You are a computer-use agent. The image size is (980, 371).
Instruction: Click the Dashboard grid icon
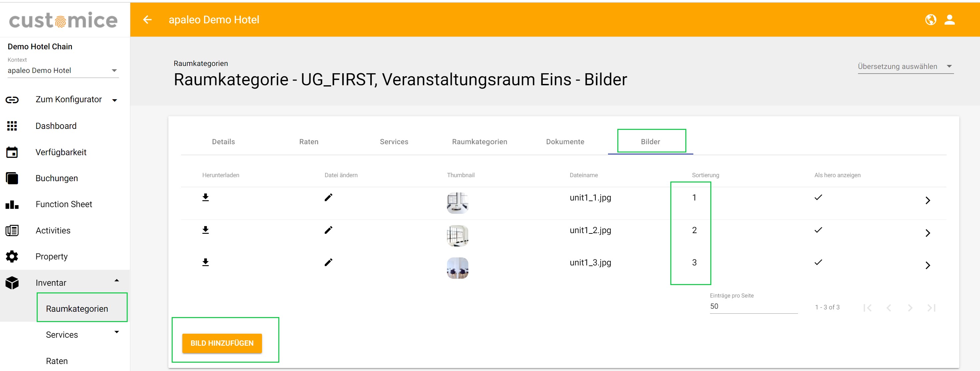12,126
